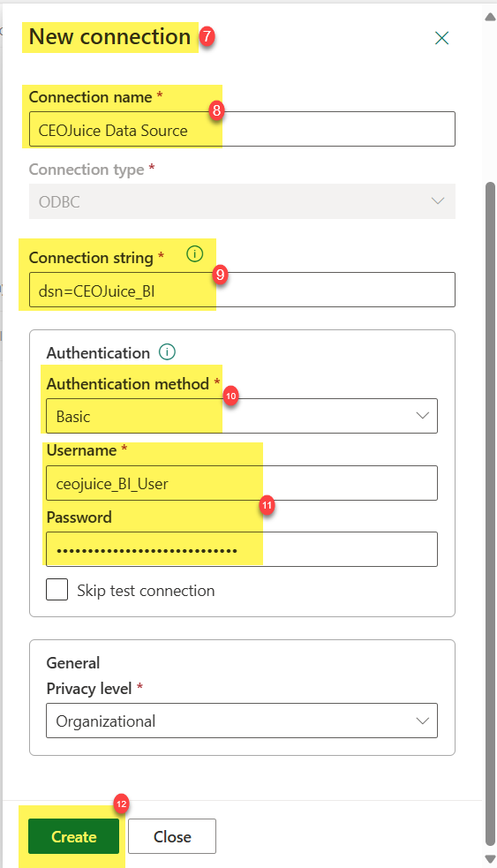This screenshot has width=497, height=868.
Task: Click the scrollbar up arrow
Action: click(490, 17)
